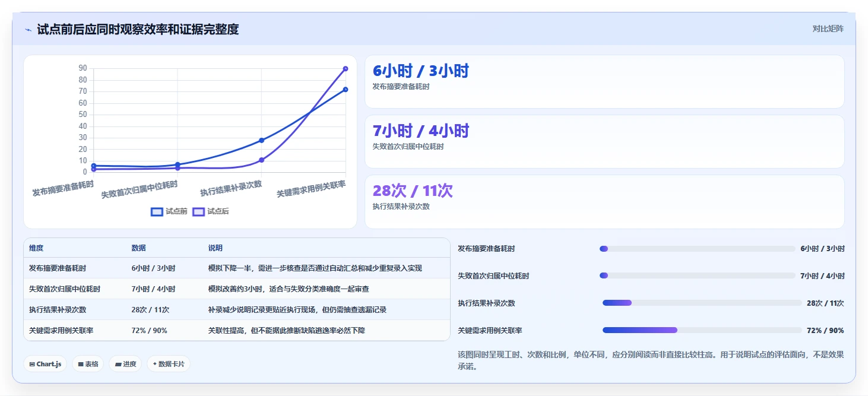Click the description starting 模拟下降一半
868x396 pixels.
[315, 268]
